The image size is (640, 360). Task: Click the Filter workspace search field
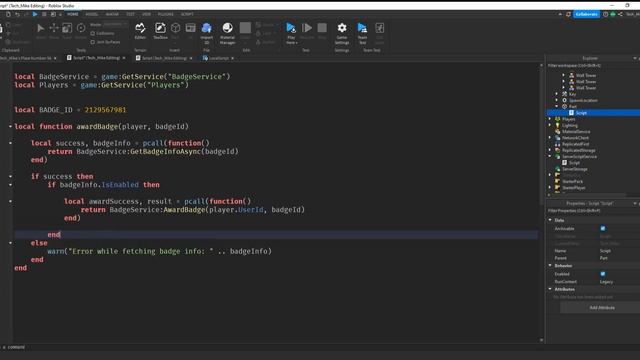(x=593, y=65)
